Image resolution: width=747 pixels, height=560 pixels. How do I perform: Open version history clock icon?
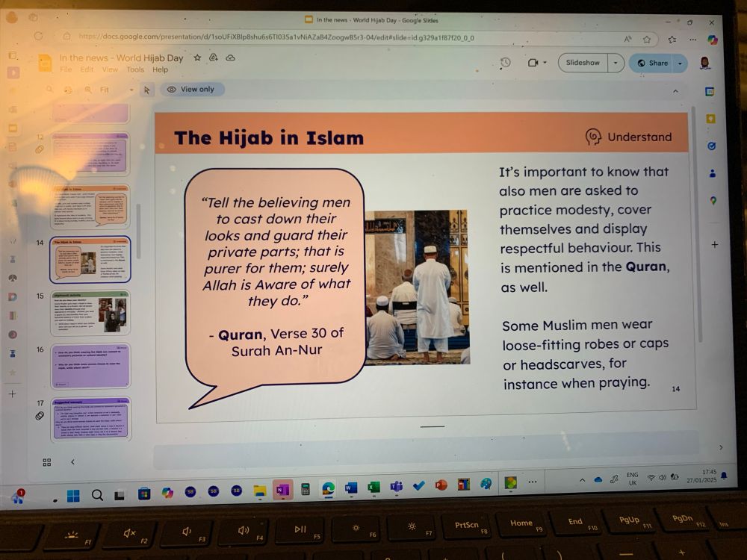505,63
